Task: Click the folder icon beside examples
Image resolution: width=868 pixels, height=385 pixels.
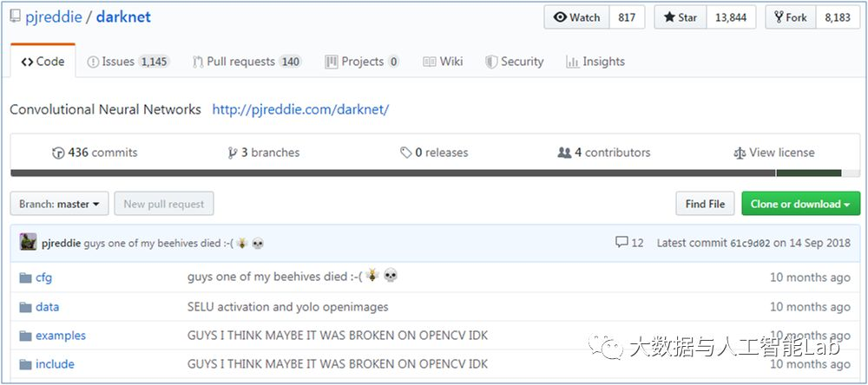Action: pos(25,336)
